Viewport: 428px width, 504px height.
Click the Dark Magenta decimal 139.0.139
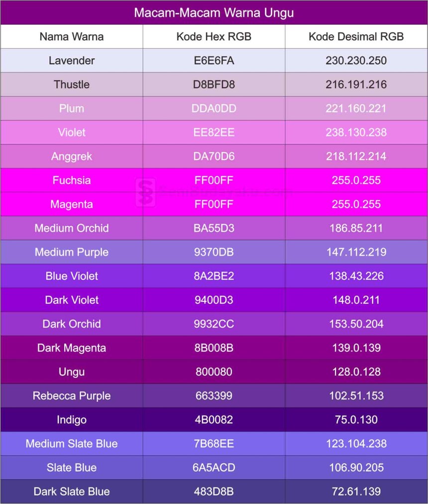[x=356, y=348]
